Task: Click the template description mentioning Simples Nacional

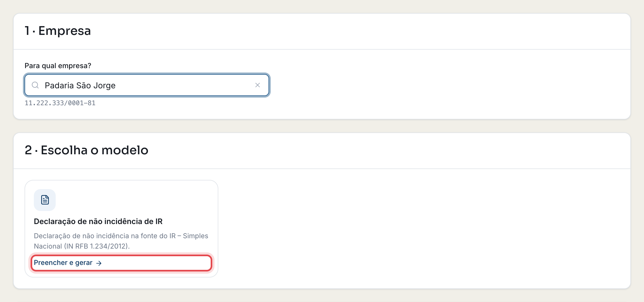Action: click(x=121, y=241)
